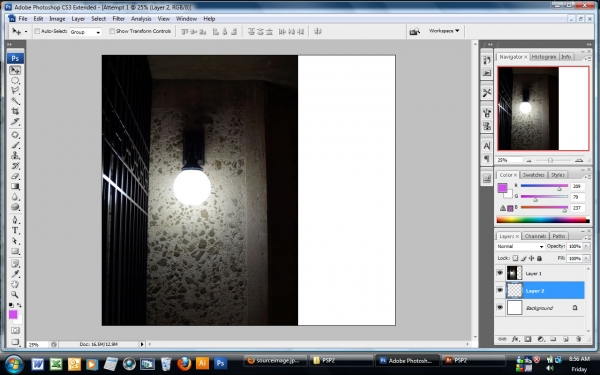This screenshot has width=600, height=375.
Task: Hide the Background layer eye icon
Action: pyautogui.click(x=500, y=308)
